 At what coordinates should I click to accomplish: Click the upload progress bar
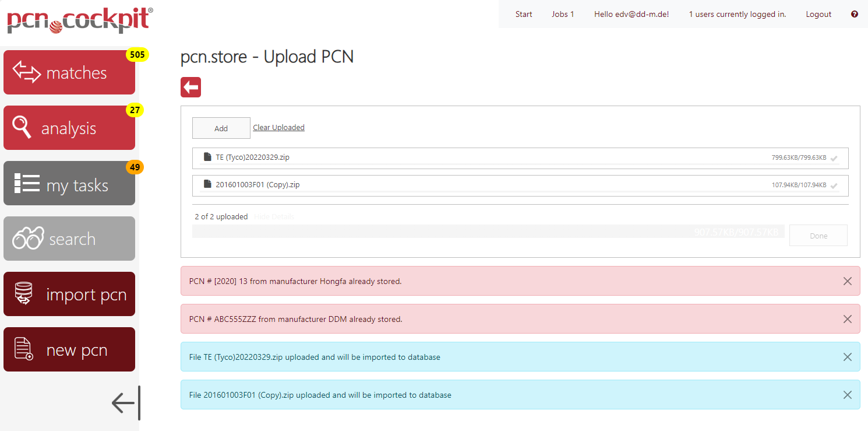[x=489, y=232]
